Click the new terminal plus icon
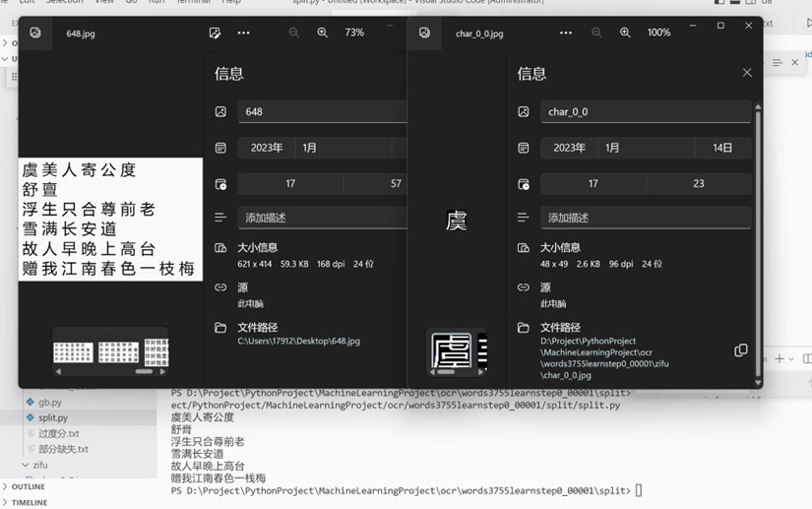The width and height of the screenshot is (812, 509). click(x=779, y=358)
